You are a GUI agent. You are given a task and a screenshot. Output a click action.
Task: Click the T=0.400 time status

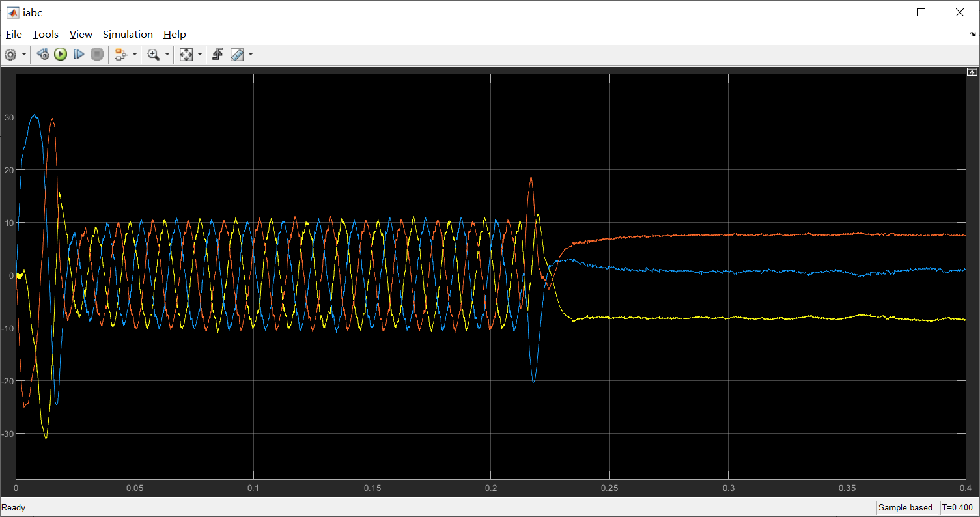pyautogui.click(x=957, y=507)
